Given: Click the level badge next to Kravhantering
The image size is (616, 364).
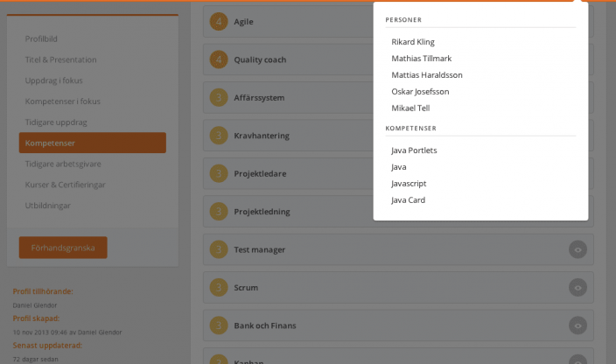Looking at the screenshot, I should click(x=219, y=136).
